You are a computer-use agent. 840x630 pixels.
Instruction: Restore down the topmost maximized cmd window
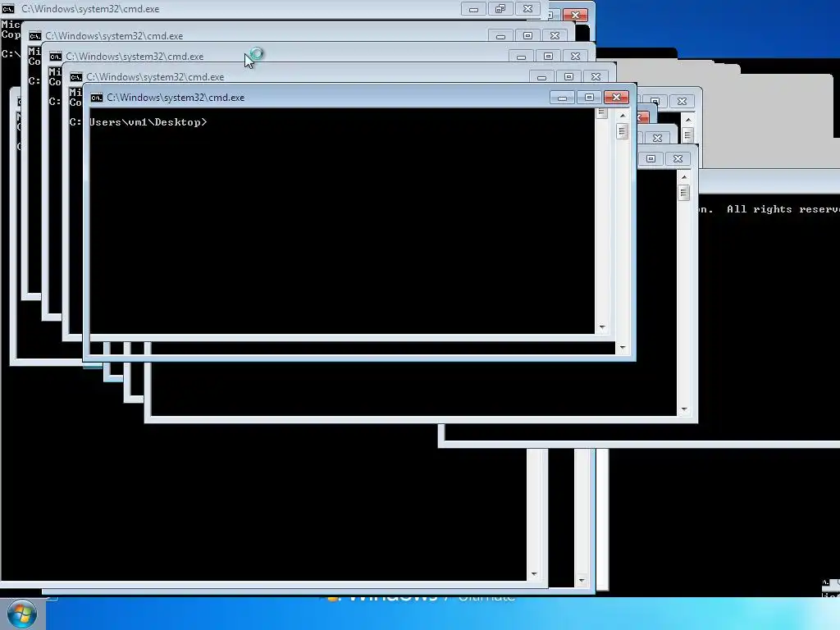click(500, 9)
